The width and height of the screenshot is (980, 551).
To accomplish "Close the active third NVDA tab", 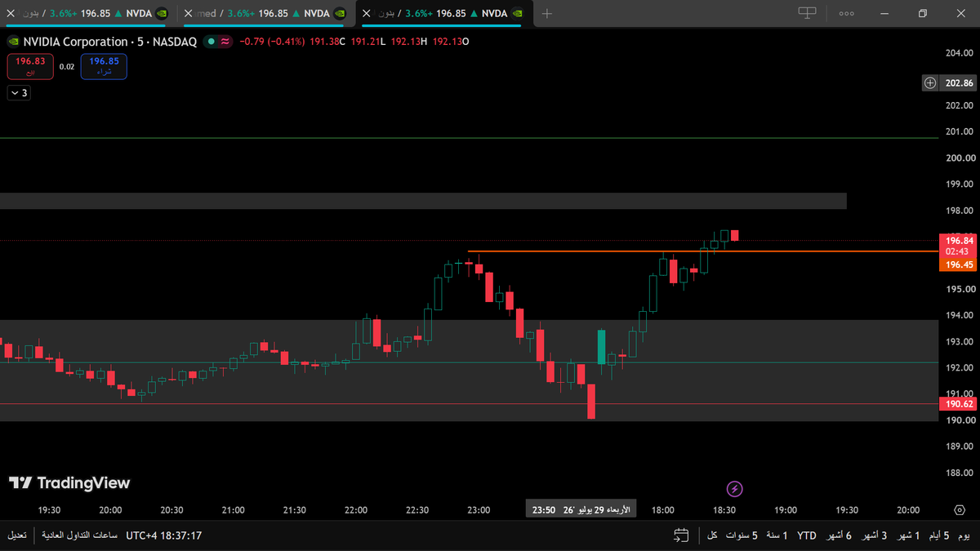I will 366,13.
